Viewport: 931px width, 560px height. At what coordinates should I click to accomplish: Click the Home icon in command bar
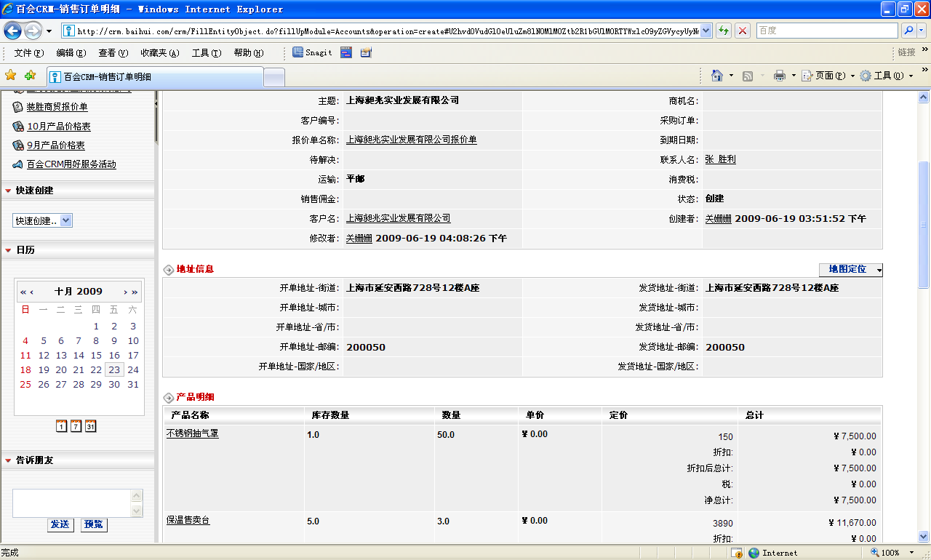[717, 76]
